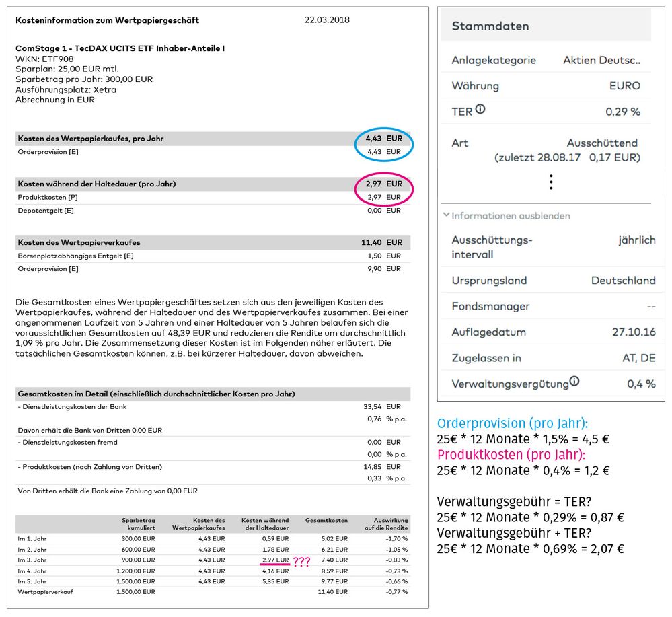This screenshot has width=672, height=617.
Task: Click the pink question marks annotation
Action: pos(302,562)
